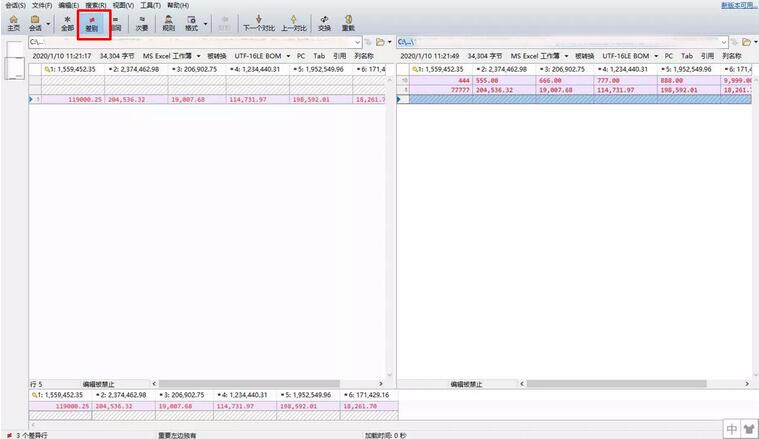Click the right pane browse folder icon
Viewport: 759px width, 439px height.
[735, 42]
